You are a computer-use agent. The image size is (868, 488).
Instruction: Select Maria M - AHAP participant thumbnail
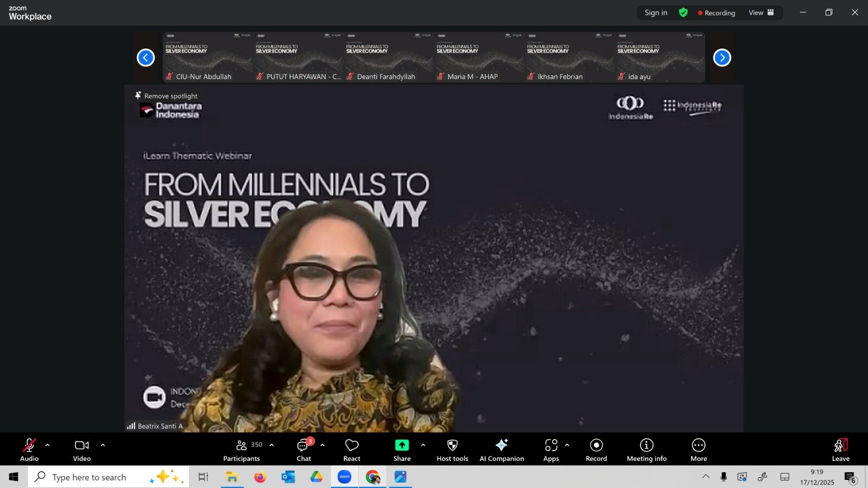point(479,57)
